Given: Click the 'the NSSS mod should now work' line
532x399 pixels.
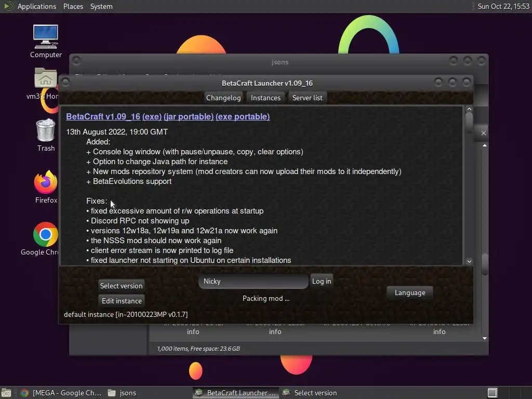Looking at the screenshot, I should tap(154, 241).
